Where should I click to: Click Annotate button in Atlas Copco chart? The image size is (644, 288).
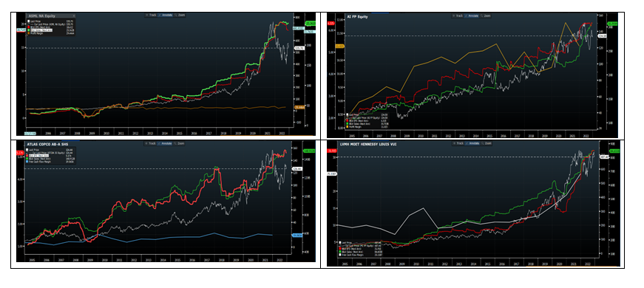tap(163, 143)
